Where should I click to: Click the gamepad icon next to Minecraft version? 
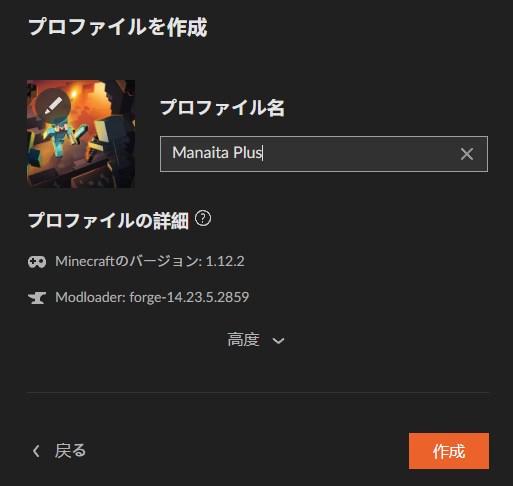37,262
